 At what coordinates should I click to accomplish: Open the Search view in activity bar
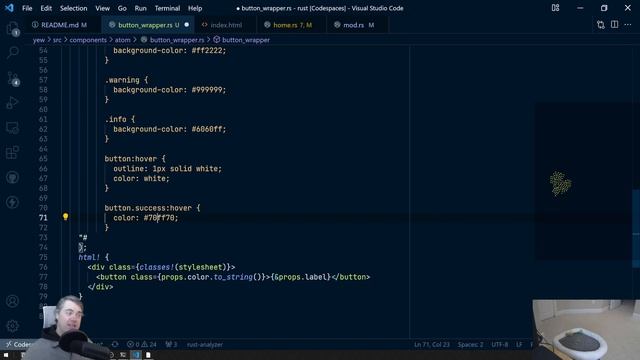click(13, 52)
